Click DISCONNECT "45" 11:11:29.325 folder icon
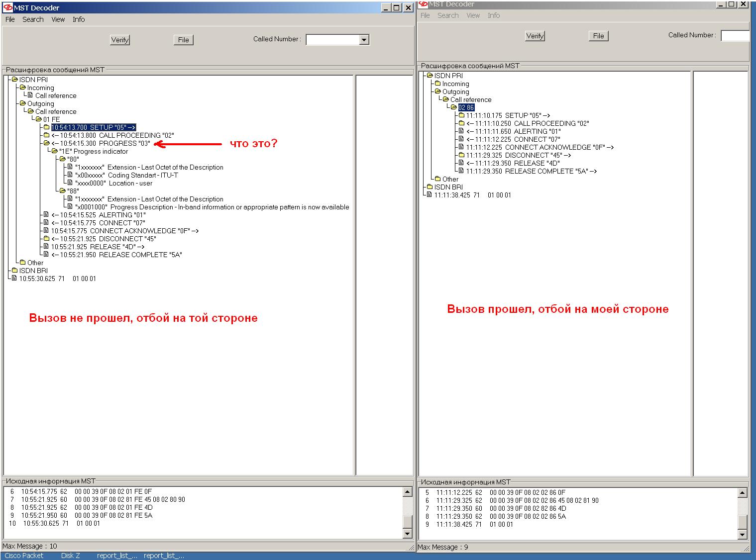 (462, 155)
